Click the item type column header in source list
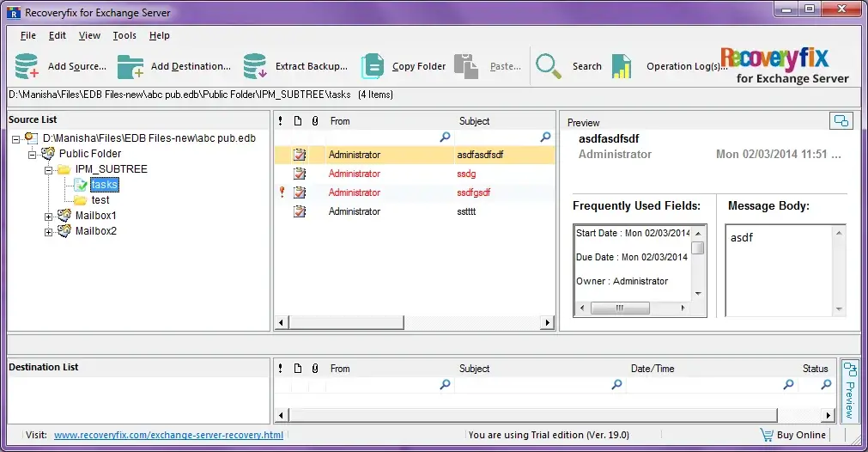 298,121
